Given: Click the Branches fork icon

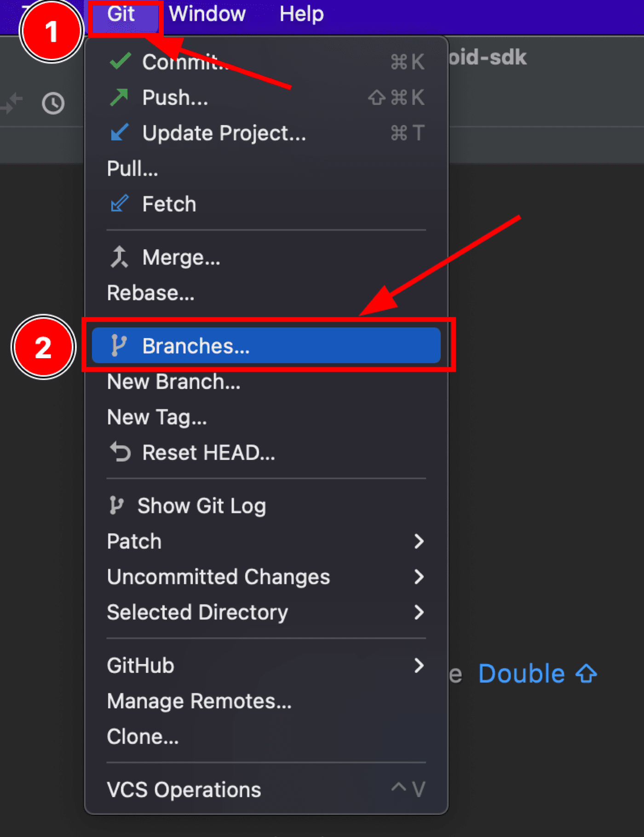Looking at the screenshot, I should pos(118,345).
